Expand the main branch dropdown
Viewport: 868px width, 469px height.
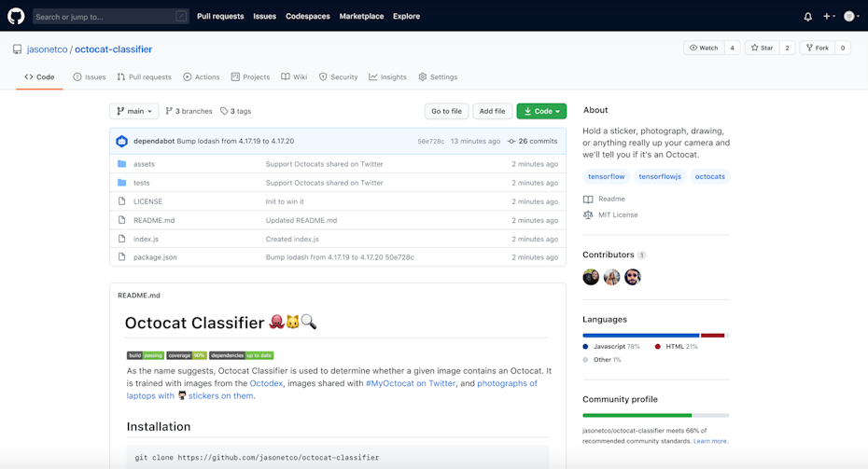(134, 111)
